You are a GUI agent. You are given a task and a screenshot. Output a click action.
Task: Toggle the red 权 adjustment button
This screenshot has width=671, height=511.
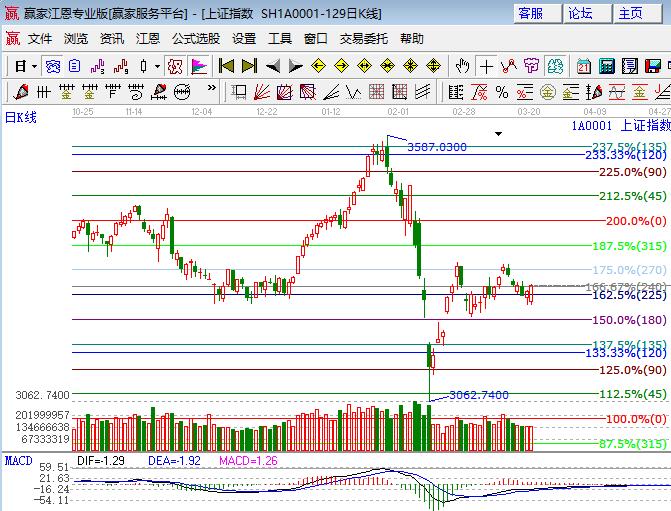175,66
